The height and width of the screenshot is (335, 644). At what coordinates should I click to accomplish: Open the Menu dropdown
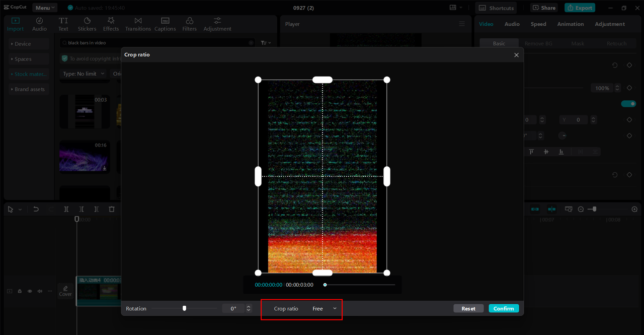point(45,8)
